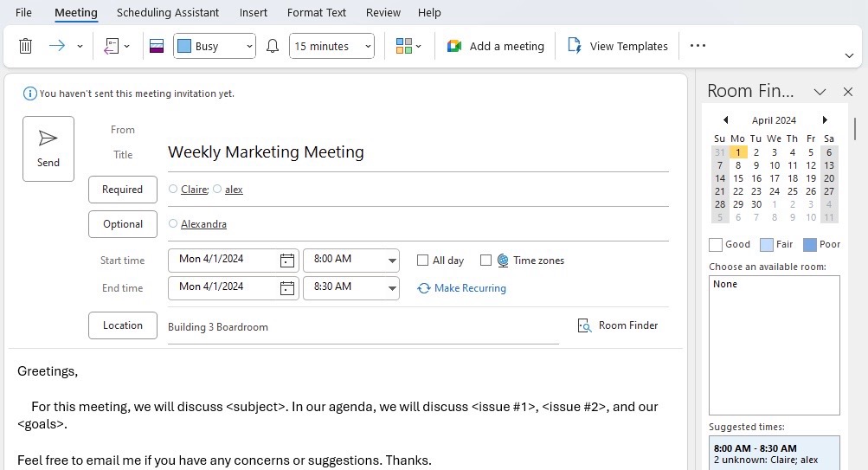
Task: Open the Format Text tab
Action: pyautogui.click(x=317, y=12)
